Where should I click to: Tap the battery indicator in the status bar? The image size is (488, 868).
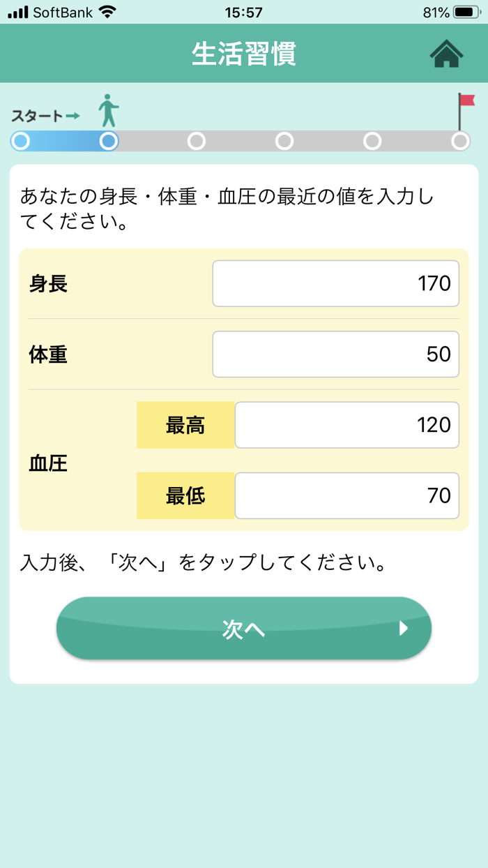[464, 11]
